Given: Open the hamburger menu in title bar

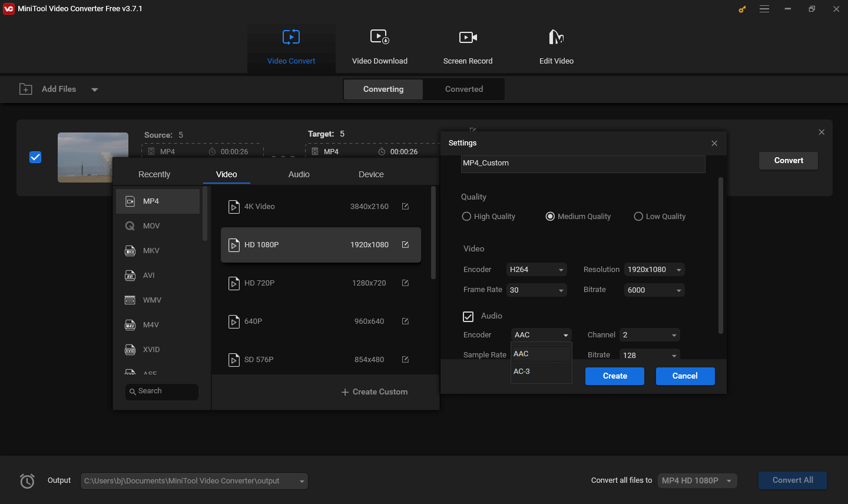Looking at the screenshot, I should point(764,9).
